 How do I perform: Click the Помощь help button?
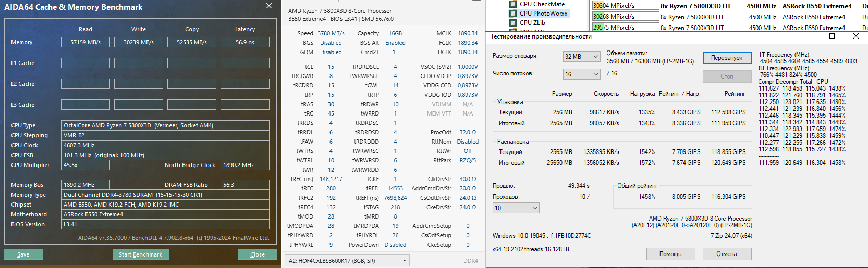coord(670,254)
